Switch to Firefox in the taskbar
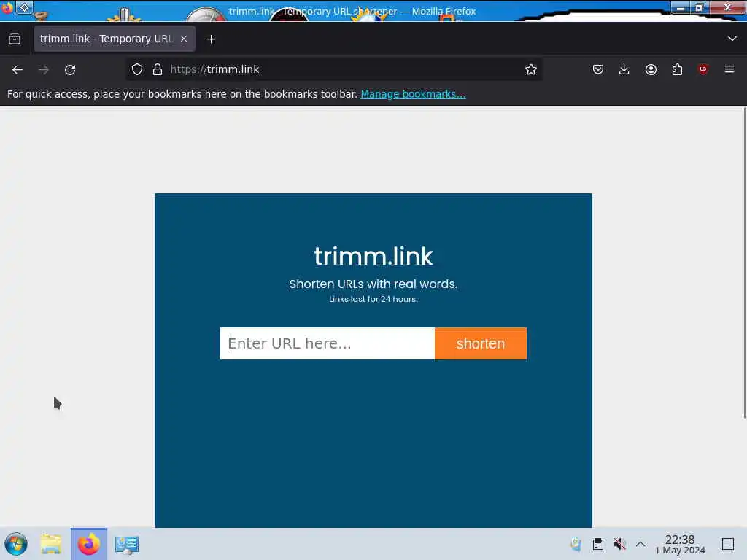This screenshot has width=747, height=560. click(x=89, y=544)
